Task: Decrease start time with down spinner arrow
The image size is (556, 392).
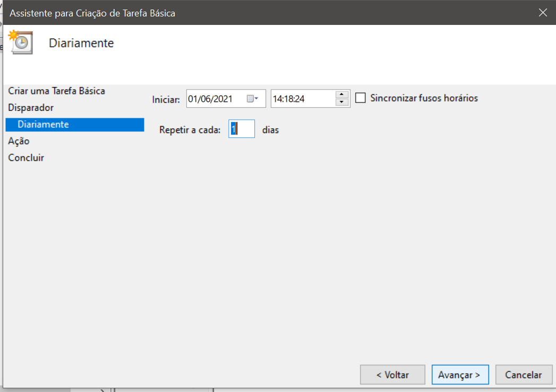Action: pos(341,102)
